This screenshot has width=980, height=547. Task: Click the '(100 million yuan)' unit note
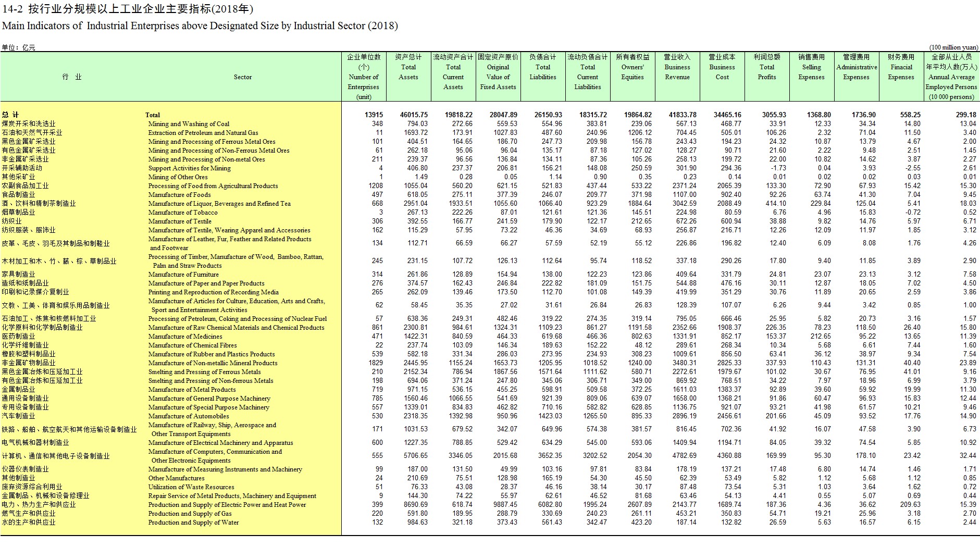coord(954,47)
